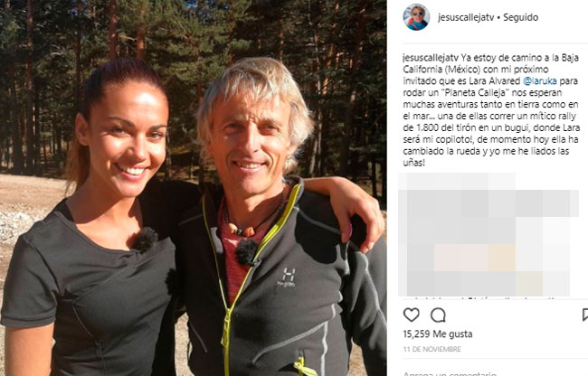The height and width of the screenshot is (376, 588).
Task: Toggle the Seguido follow status
Action: (520, 17)
